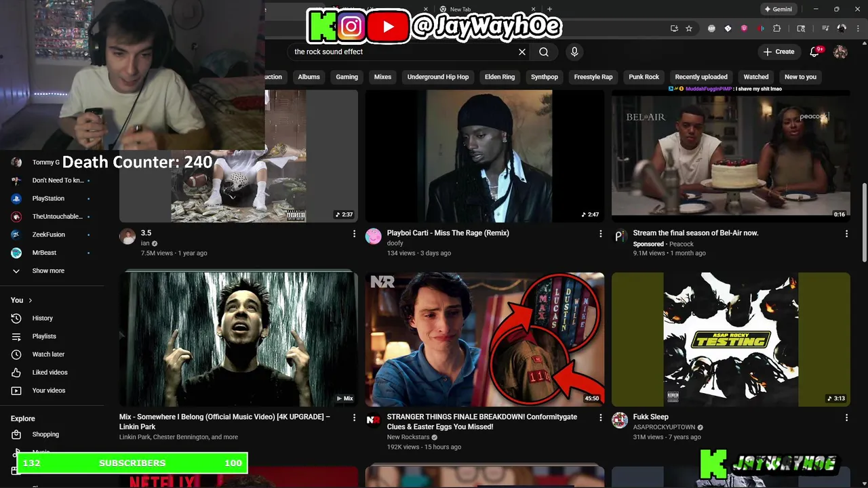Clear the YouTube search box text
The image size is (868, 488).
(x=522, y=52)
